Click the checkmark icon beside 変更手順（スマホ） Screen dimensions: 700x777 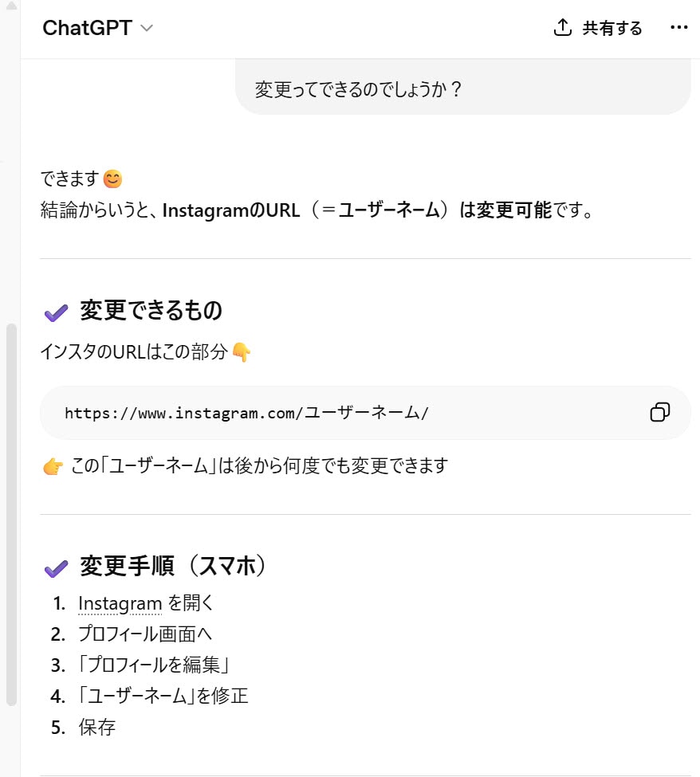(x=56, y=567)
